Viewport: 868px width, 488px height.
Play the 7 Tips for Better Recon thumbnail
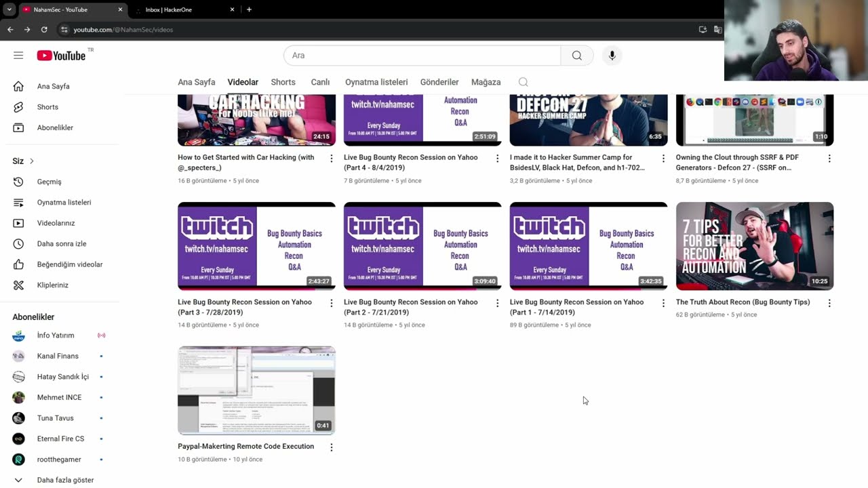755,246
